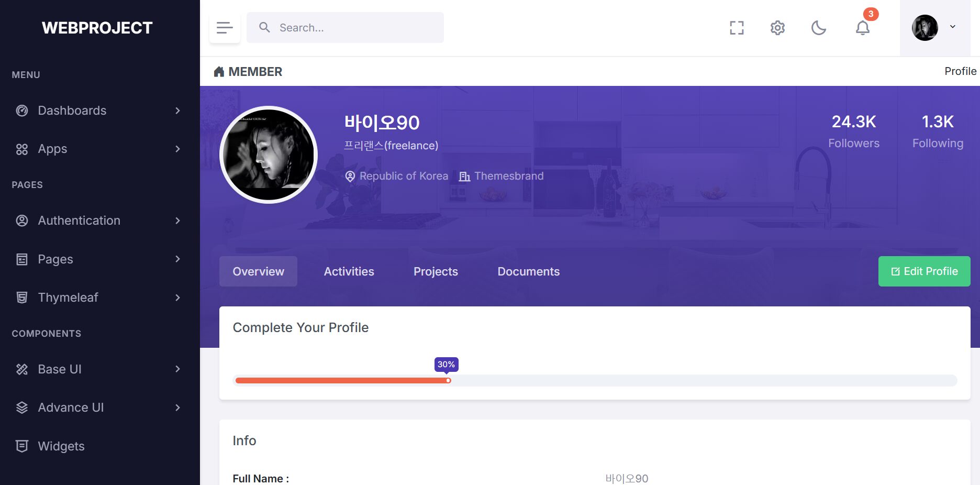Expand the Authentication chevron
Image resolution: width=980 pixels, height=485 pixels.
tap(178, 221)
